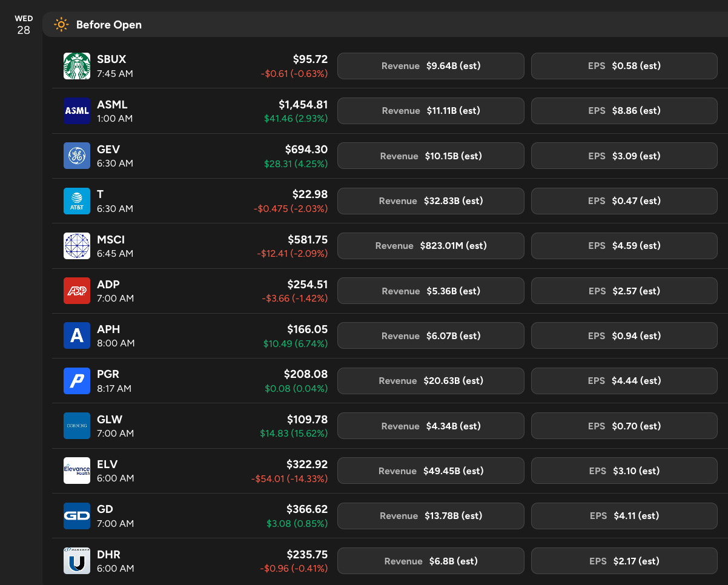Screen dimensions: 728x585
Task: Open SBUX revenue estimate $9.64B
Action: coord(431,66)
